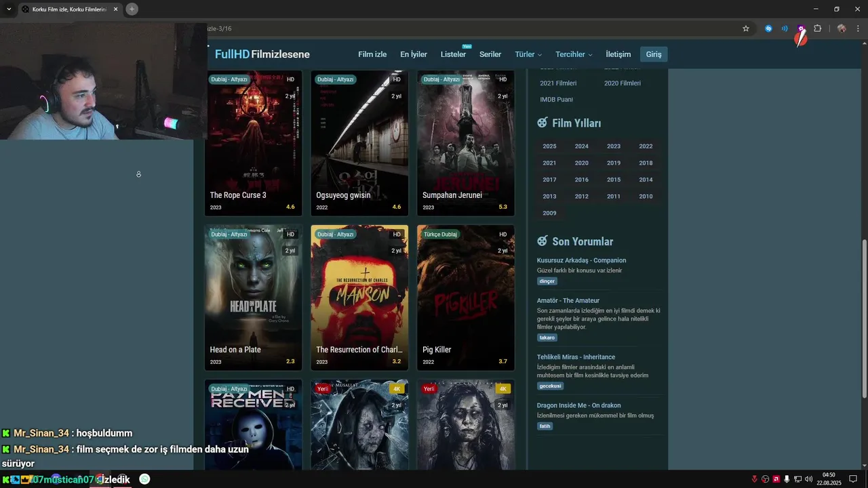Open Amatör - The Amateur comment link
Screen dimensions: 868x488
click(x=568, y=300)
